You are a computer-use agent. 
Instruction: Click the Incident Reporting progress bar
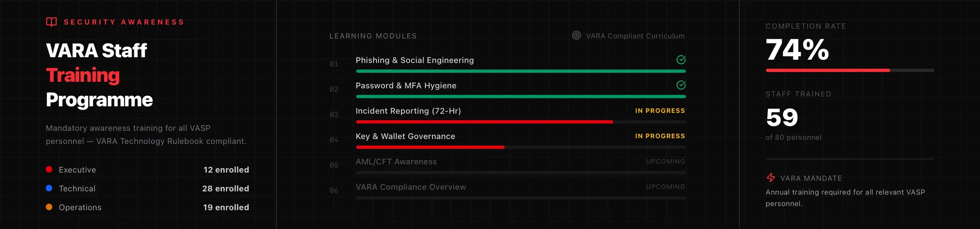pyautogui.click(x=521, y=122)
